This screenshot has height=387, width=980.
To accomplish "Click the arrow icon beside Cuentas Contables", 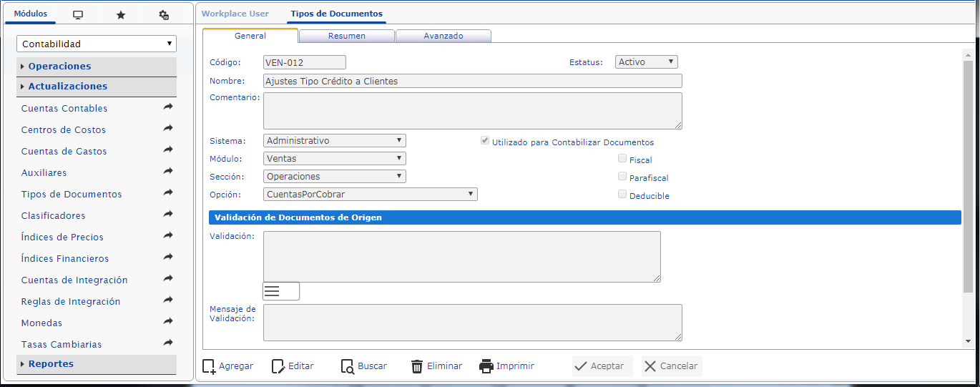I will pyautogui.click(x=168, y=107).
